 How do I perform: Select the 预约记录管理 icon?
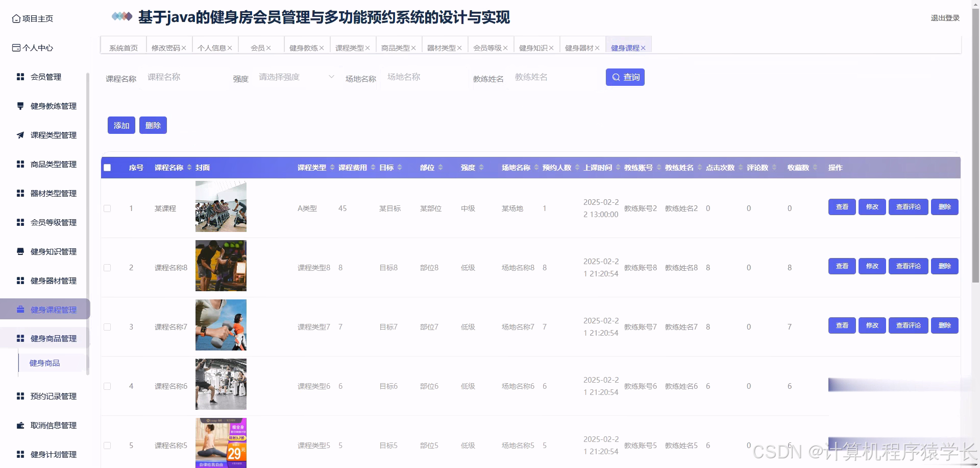pos(20,396)
